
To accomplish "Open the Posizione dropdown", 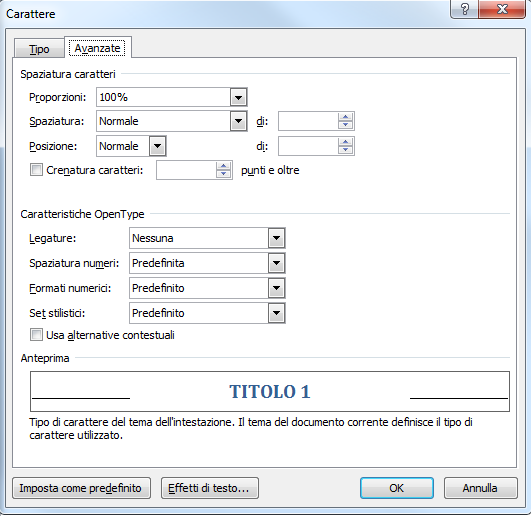I will coord(157,146).
